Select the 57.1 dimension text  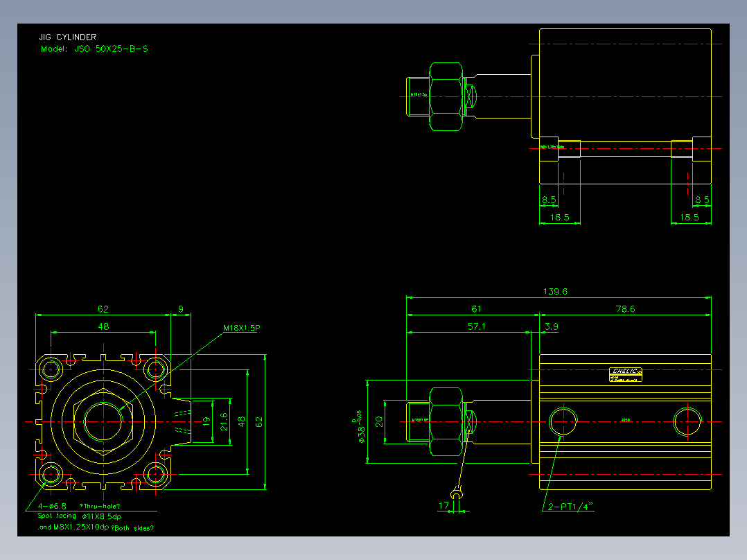click(477, 326)
